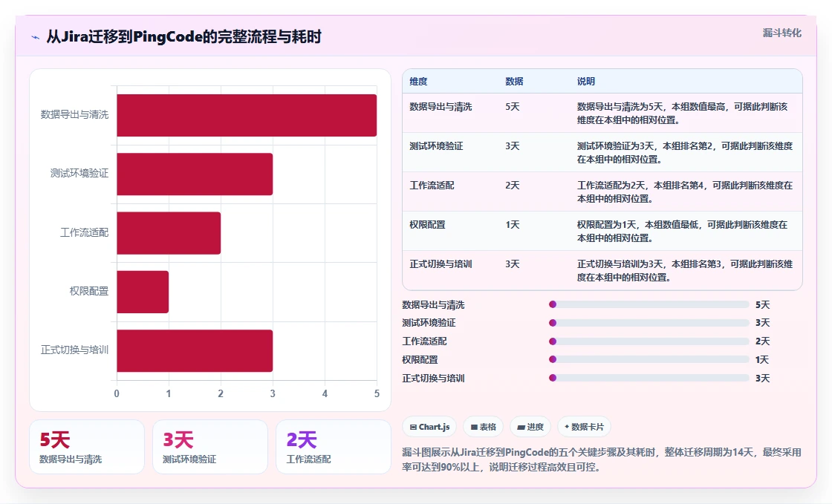Click the 测试环境验证 progress bar
This screenshot has height=504, width=832.
(x=649, y=323)
